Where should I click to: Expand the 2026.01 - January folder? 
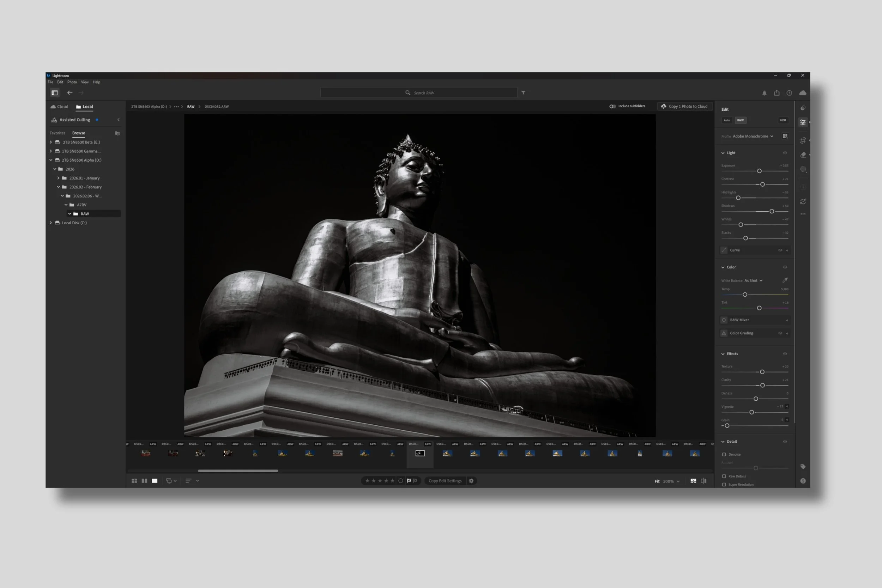59,178
